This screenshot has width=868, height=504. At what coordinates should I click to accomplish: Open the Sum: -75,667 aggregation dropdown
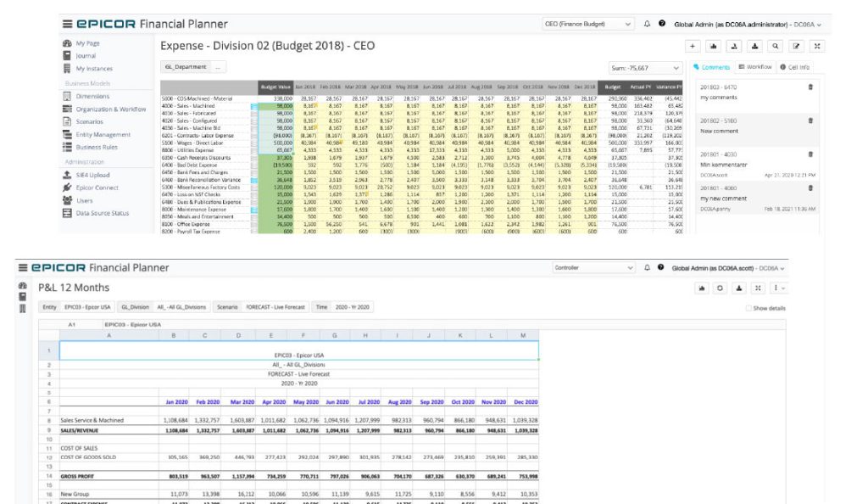coord(645,68)
